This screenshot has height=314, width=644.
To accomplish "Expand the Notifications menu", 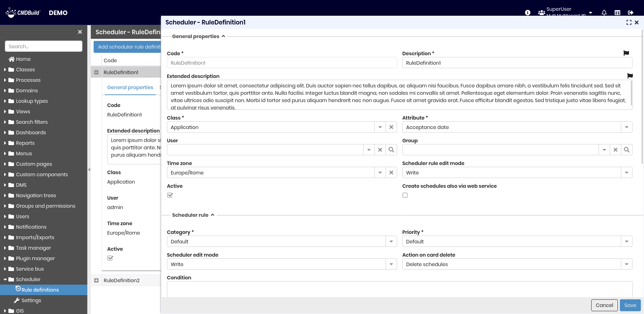I will tap(5, 227).
